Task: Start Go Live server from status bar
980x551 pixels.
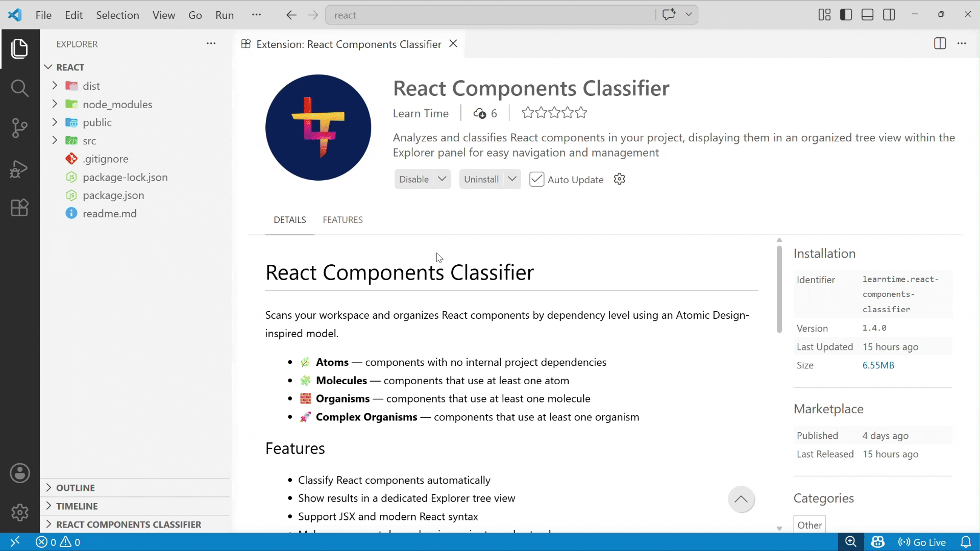Action: [922, 542]
